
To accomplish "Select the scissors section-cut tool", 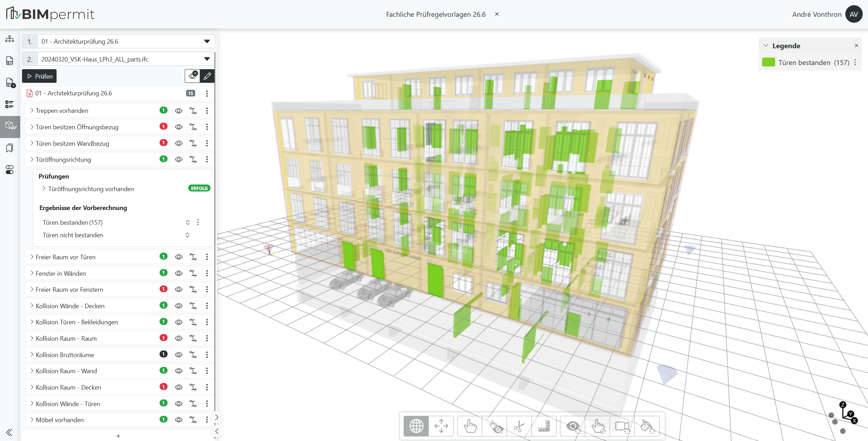I will 519,426.
